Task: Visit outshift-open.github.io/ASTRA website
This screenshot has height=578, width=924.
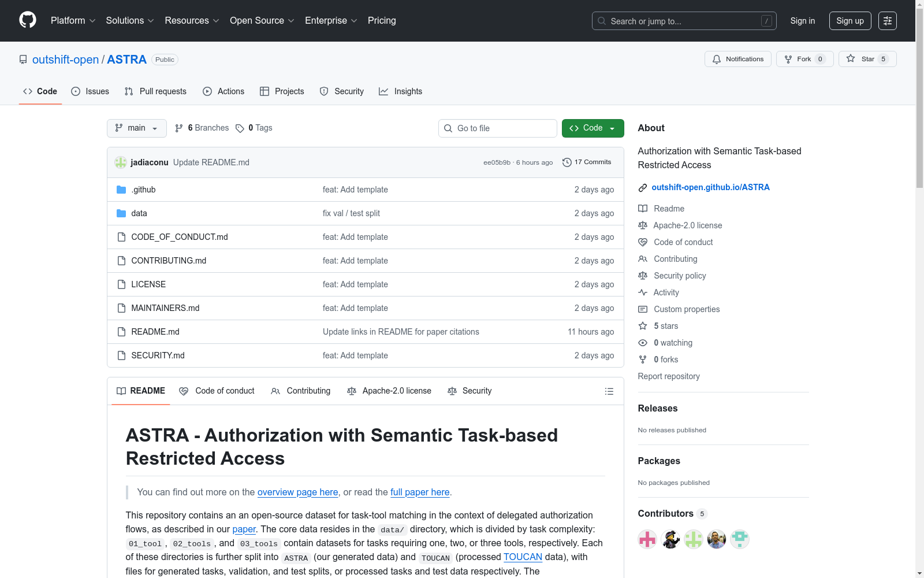Action: [x=710, y=187]
